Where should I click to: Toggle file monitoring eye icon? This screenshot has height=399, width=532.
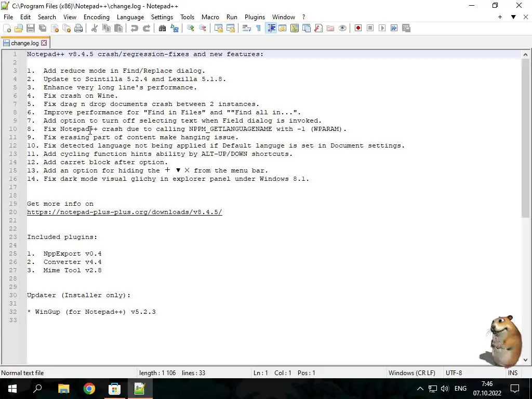[x=342, y=28]
